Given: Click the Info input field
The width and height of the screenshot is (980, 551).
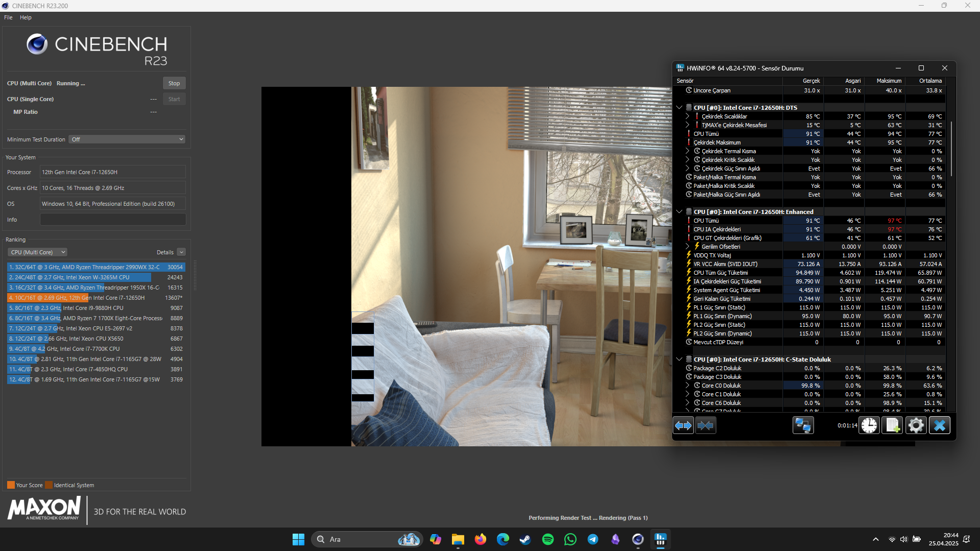Looking at the screenshot, I should 113,220.
